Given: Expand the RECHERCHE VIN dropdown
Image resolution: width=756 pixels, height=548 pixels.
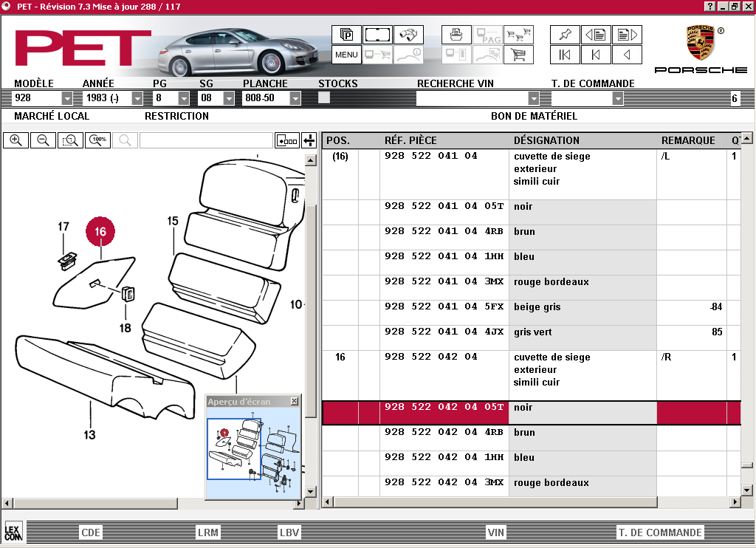Looking at the screenshot, I should click(533, 98).
